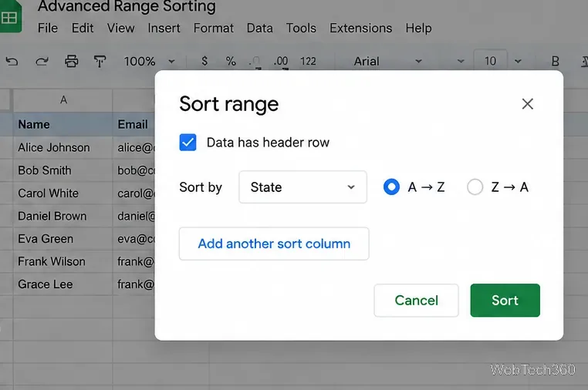Select email cell beside Daniel Brown
The width and height of the screenshot is (588, 390).
pos(133,216)
